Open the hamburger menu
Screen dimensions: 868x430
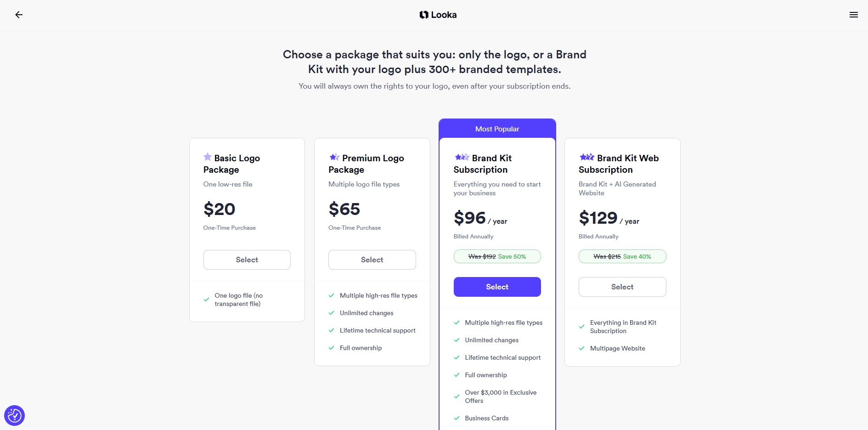pyautogui.click(x=853, y=15)
